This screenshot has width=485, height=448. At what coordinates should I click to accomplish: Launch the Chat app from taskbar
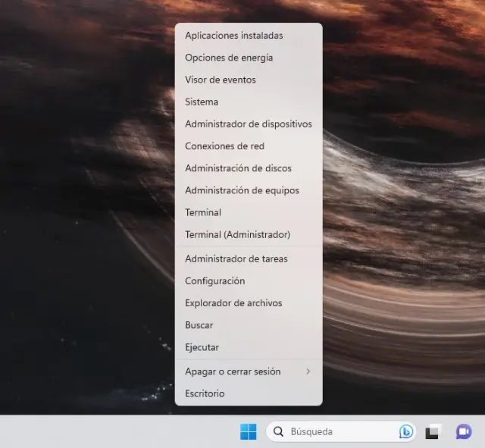click(463, 431)
